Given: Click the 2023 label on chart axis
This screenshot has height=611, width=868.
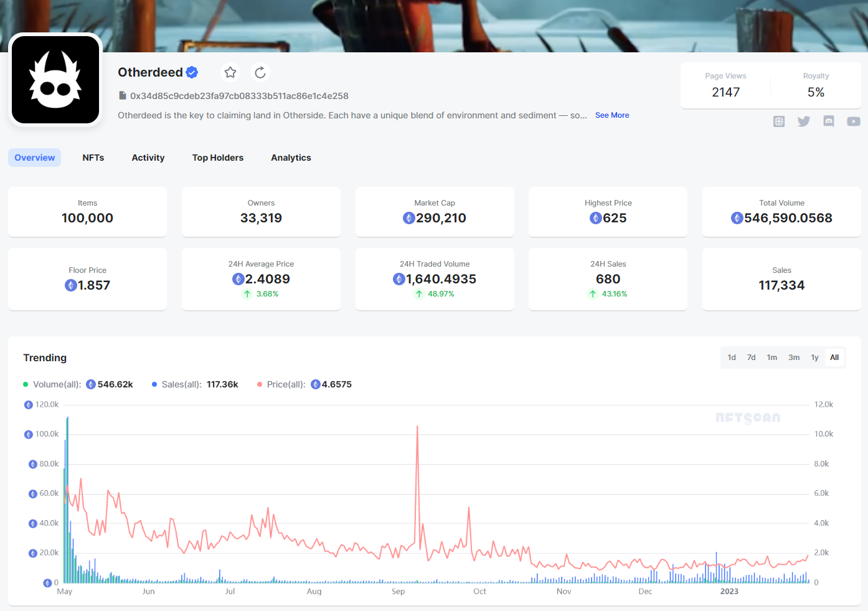Looking at the screenshot, I should pos(729,592).
